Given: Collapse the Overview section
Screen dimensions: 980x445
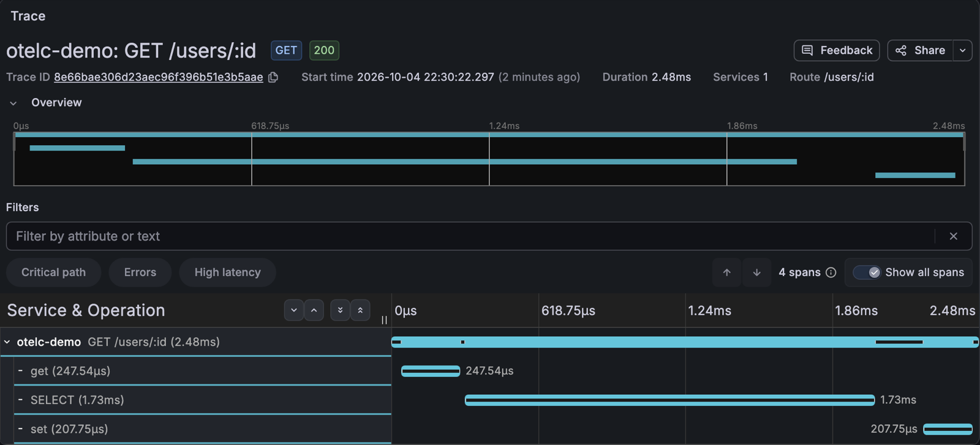Looking at the screenshot, I should (x=13, y=103).
